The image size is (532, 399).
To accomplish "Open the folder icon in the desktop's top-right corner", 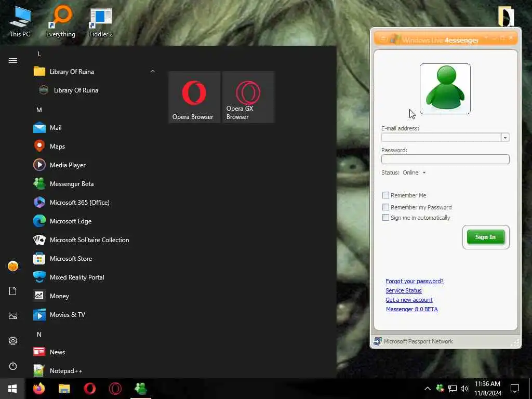I will click(506, 16).
